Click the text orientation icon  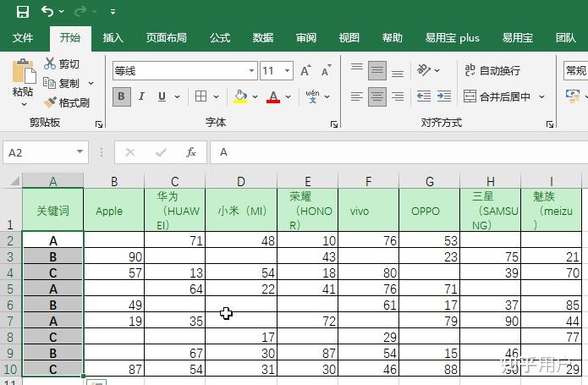[424, 69]
